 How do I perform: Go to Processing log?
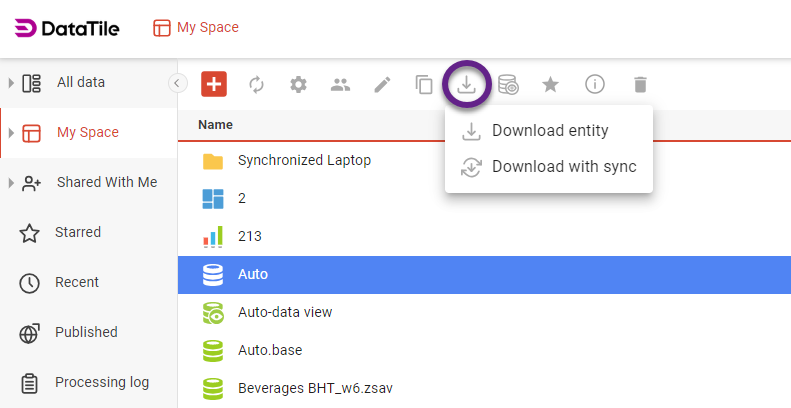pos(101,382)
